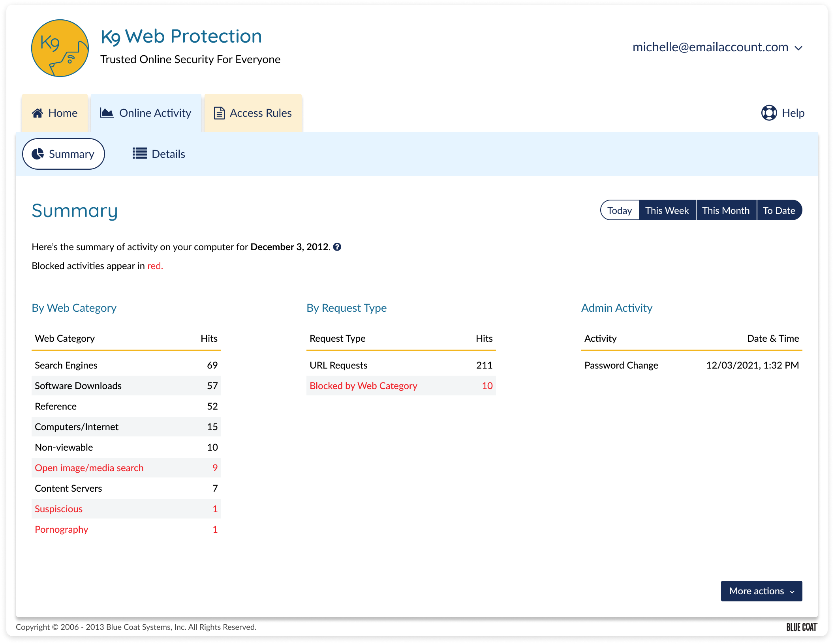Click the Hits column header under Web Category
This screenshot has height=644, width=834.
point(209,339)
